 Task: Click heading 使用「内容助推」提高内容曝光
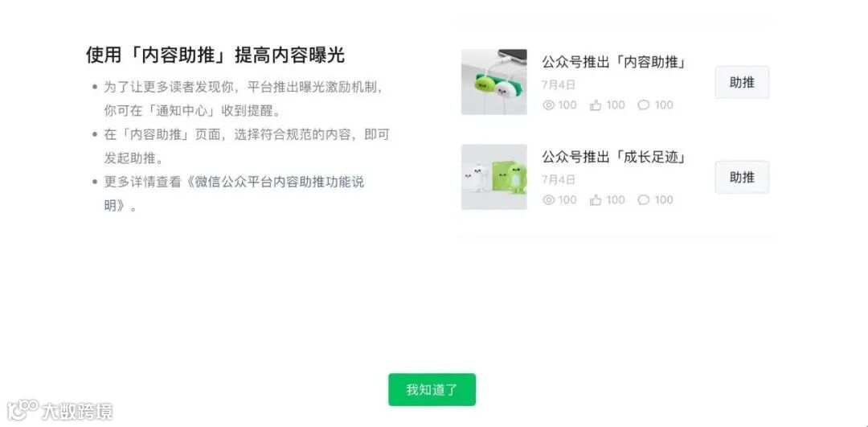(x=215, y=55)
